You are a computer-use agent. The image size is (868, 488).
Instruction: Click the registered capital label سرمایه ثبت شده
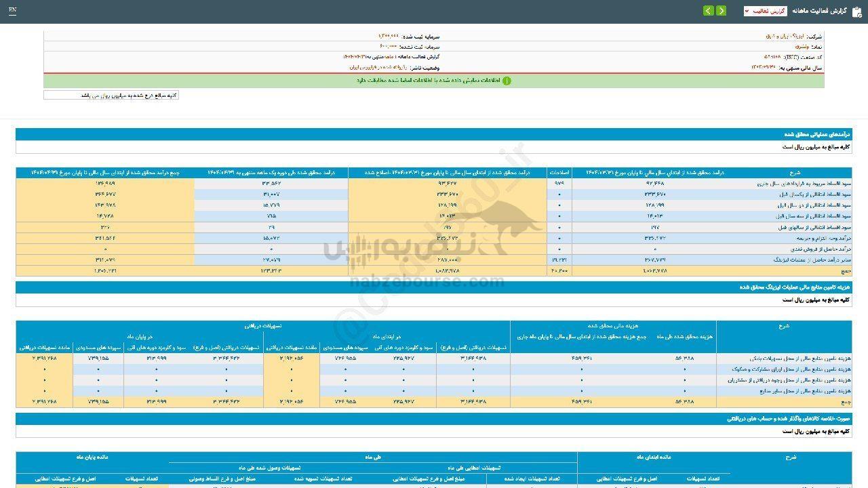coord(421,36)
